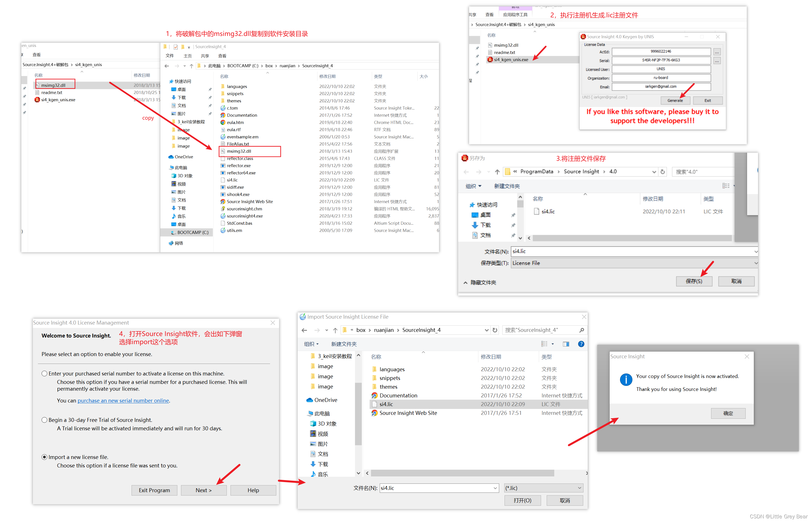Screen dimensions: 812x522
Task: Expand the Save As address path dropdown
Action: [x=654, y=172]
